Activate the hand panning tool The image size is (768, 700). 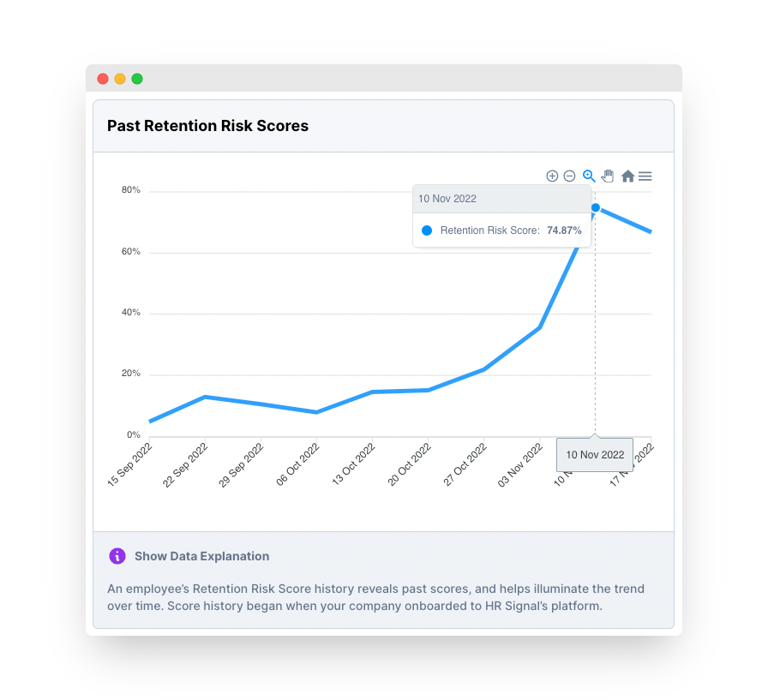[x=608, y=176]
